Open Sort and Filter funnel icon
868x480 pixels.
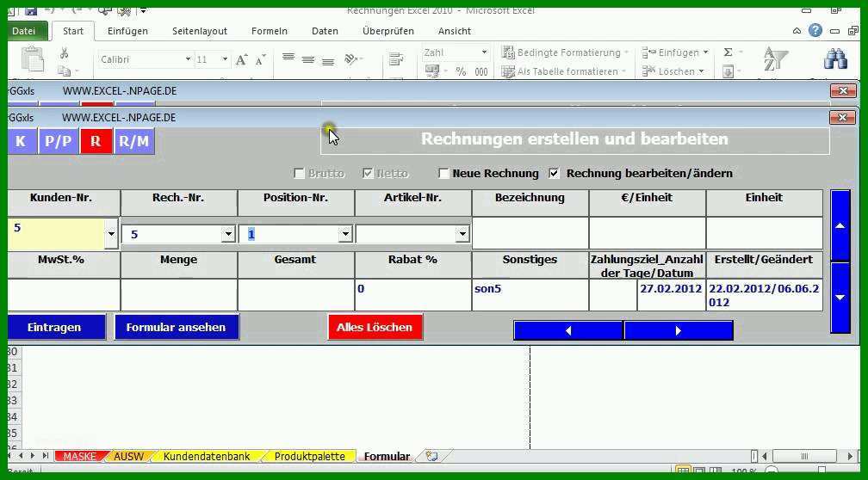(x=776, y=59)
